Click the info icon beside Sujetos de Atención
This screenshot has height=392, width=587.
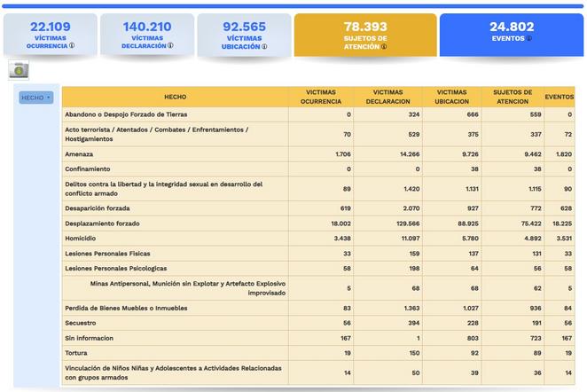[384, 47]
